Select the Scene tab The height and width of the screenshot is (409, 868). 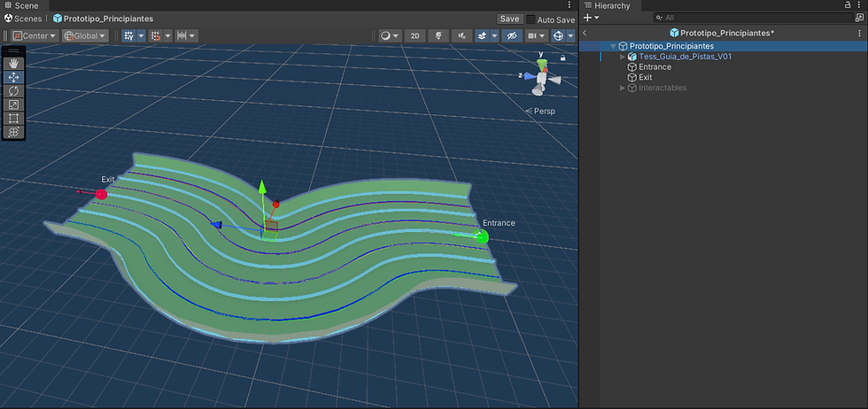[x=23, y=5]
